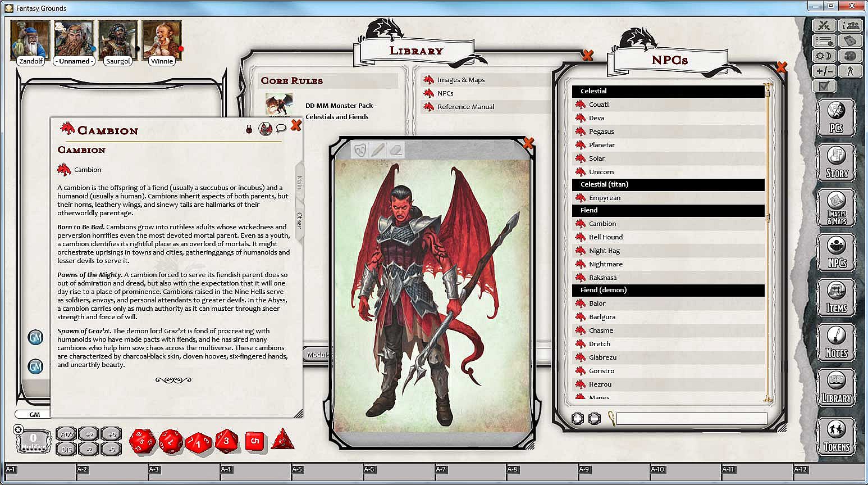Toggle the -5 modifier button

click(x=111, y=449)
